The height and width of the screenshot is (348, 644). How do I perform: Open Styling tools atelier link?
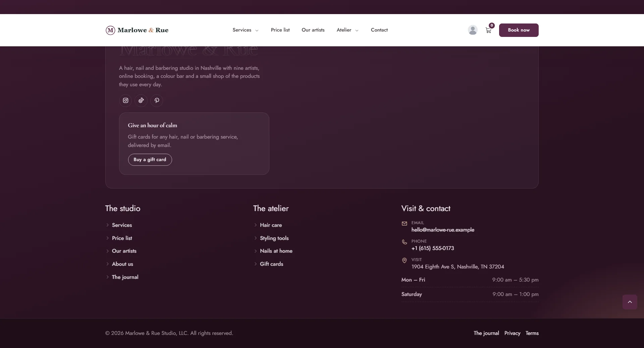[x=274, y=238]
